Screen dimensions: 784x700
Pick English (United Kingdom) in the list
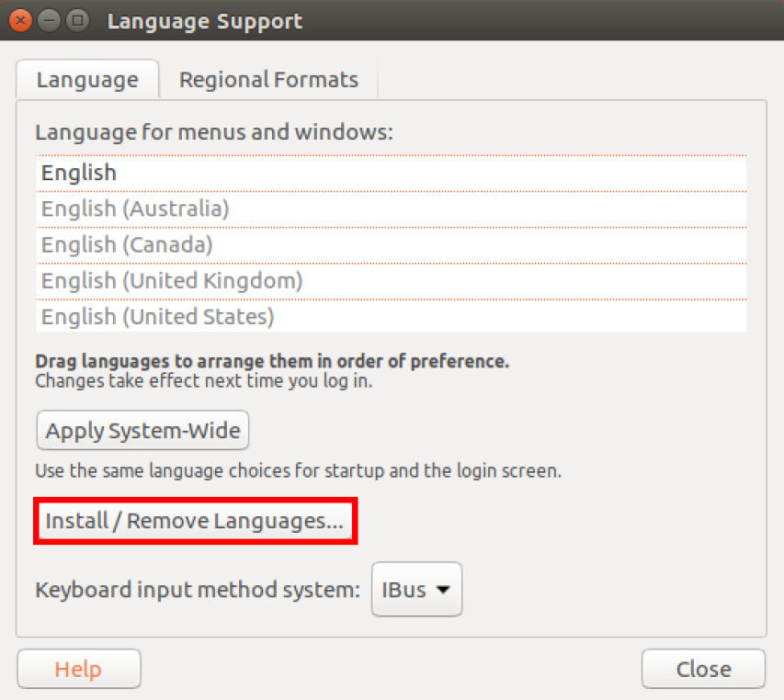pos(172,280)
